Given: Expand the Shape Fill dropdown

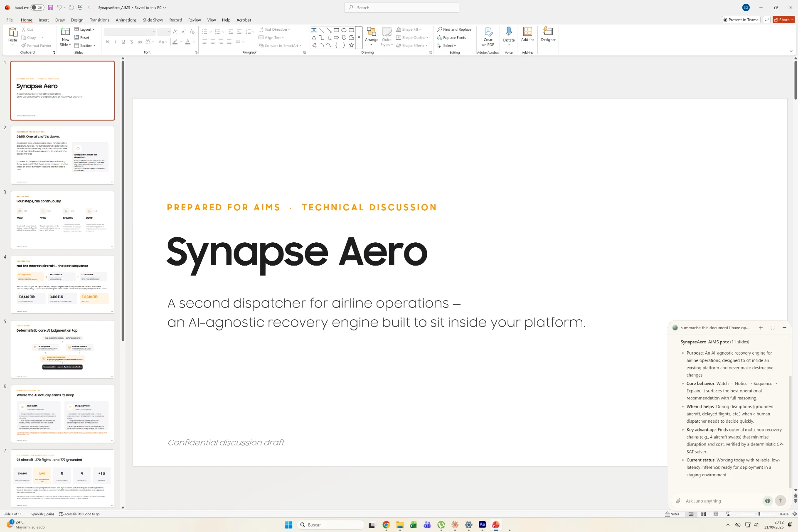Looking at the screenshot, I should click(409, 30).
